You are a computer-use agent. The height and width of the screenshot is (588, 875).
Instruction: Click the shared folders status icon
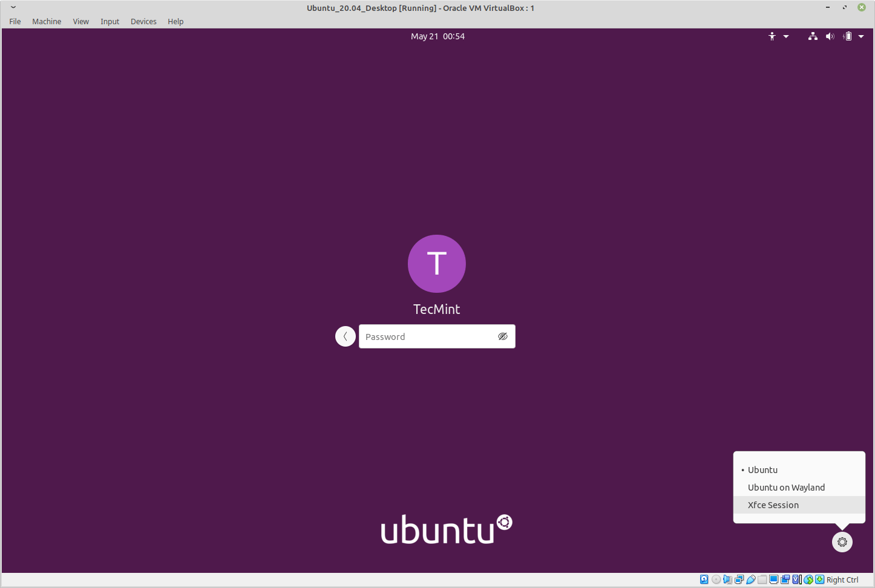tap(762, 580)
